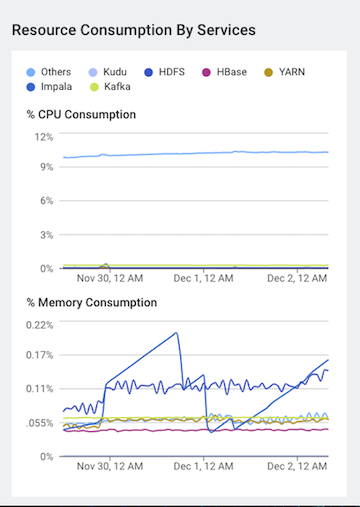Click the HDFS legend color dot

(x=149, y=72)
